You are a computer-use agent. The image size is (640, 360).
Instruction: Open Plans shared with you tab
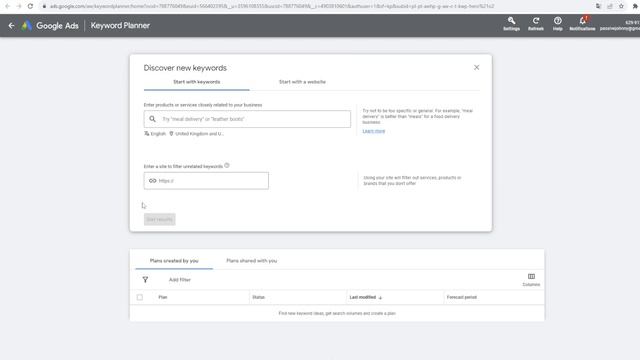[252, 261]
